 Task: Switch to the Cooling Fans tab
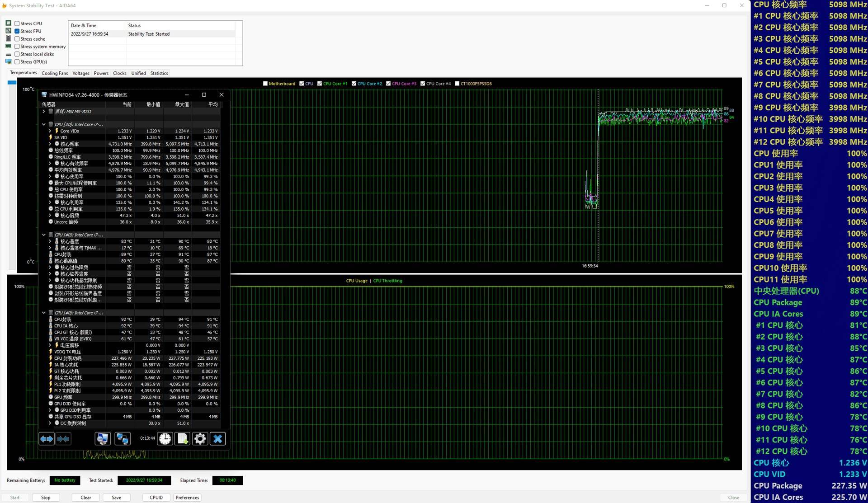click(x=55, y=73)
